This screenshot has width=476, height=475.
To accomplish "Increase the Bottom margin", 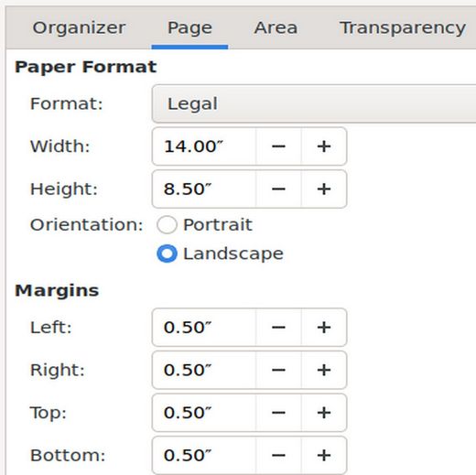I will point(324,456).
